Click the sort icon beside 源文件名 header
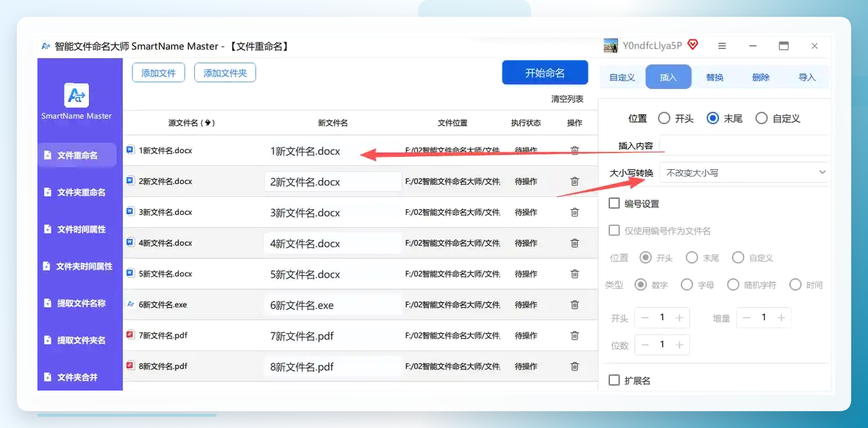 pyautogui.click(x=208, y=123)
